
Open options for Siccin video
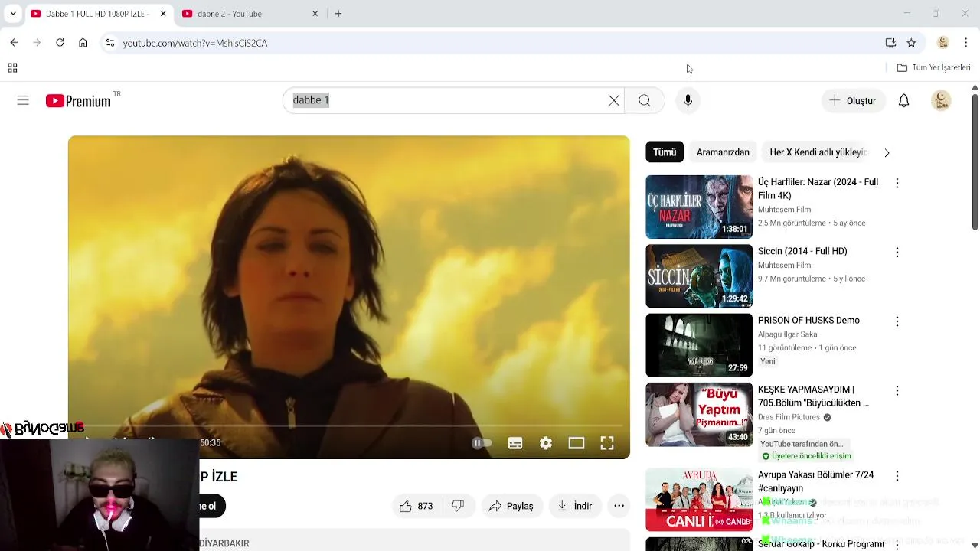pos(897,253)
